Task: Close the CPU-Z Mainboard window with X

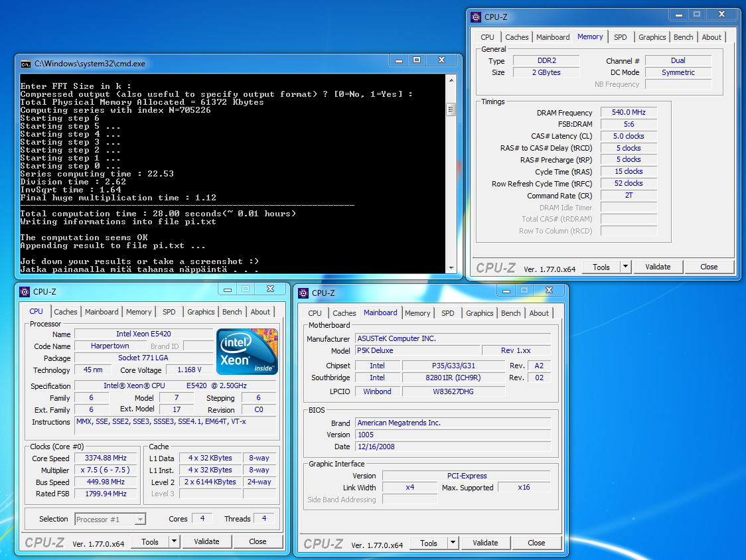Action: point(549,291)
